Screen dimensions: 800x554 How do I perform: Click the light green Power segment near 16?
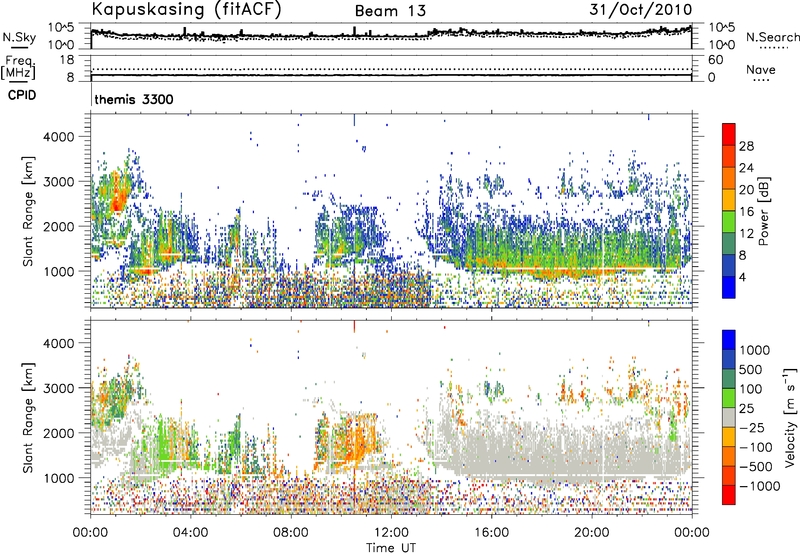coord(729,222)
